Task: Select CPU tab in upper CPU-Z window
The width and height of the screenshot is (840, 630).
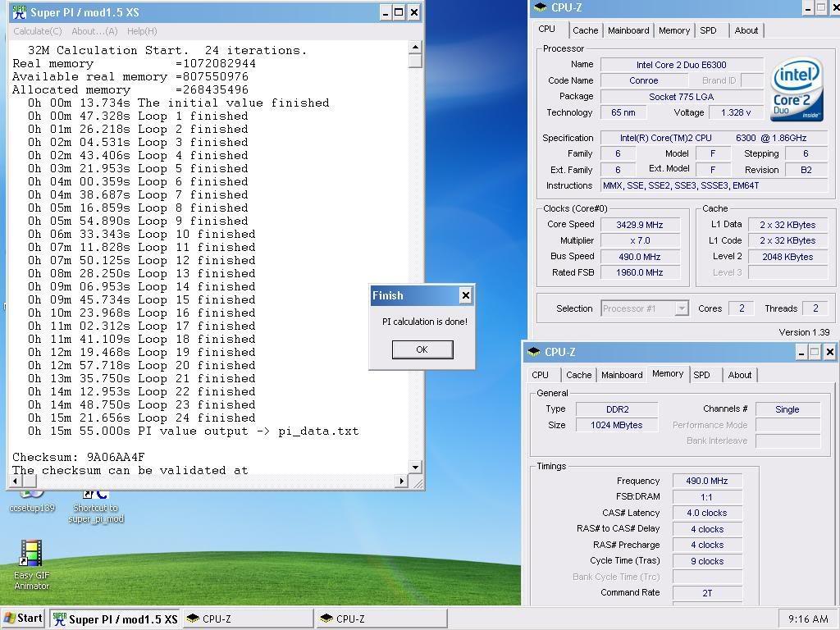Action: click(x=547, y=29)
